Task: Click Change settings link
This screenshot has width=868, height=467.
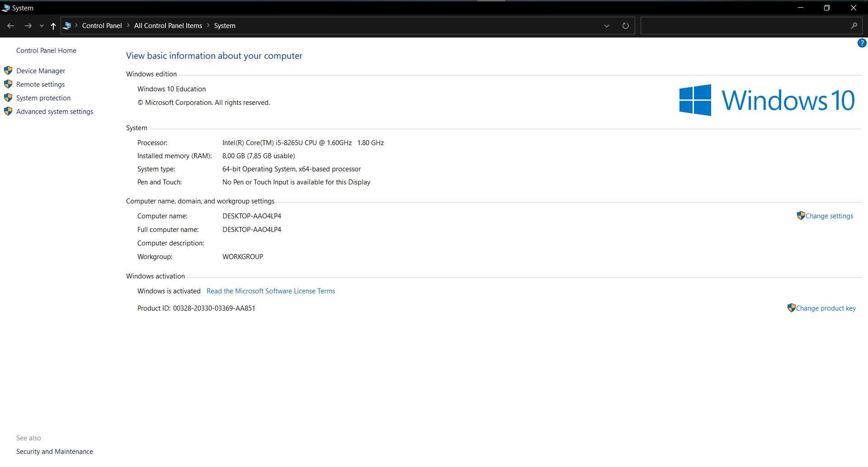Action: click(x=829, y=216)
